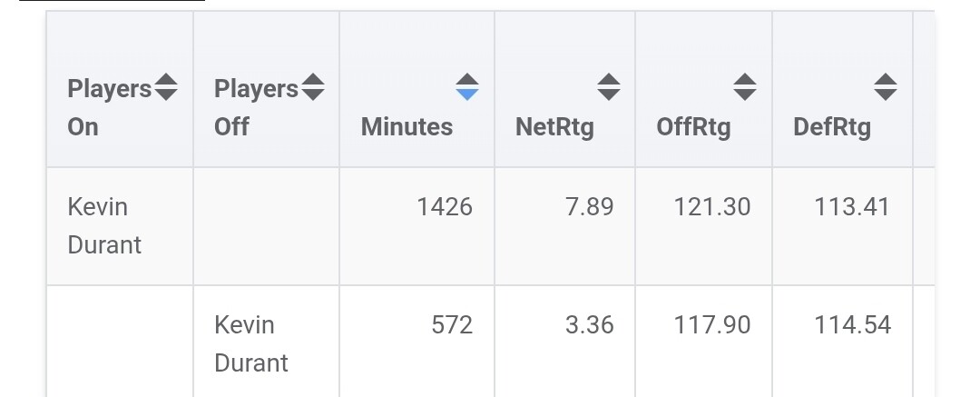Select the Minutes column header label

(407, 126)
